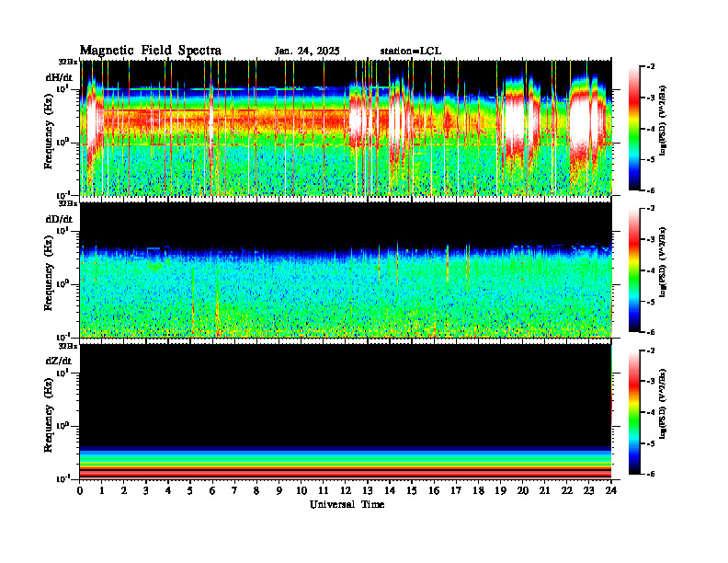Click the Log(PSD) label beside dZ/dt colorbar

(x=663, y=404)
